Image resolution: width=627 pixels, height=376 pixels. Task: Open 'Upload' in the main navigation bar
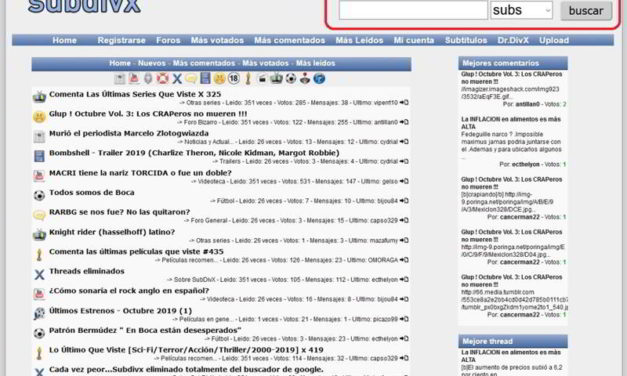554,40
